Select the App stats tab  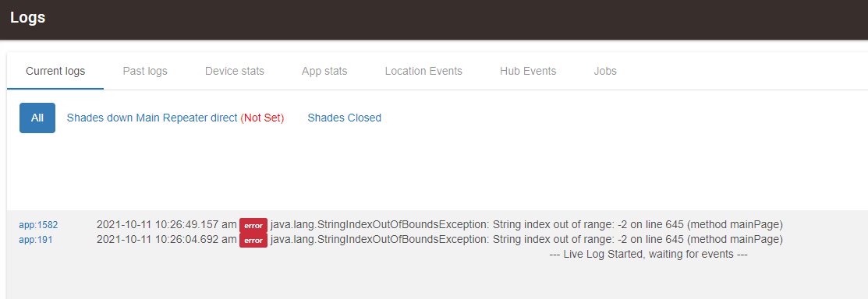(x=324, y=72)
